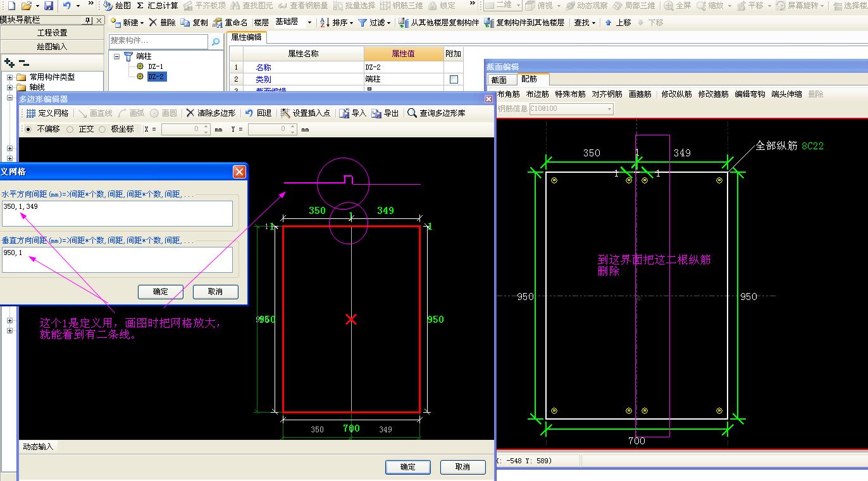Click 定义网格 in the polygon editor toolbar

(x=47, y=113)
